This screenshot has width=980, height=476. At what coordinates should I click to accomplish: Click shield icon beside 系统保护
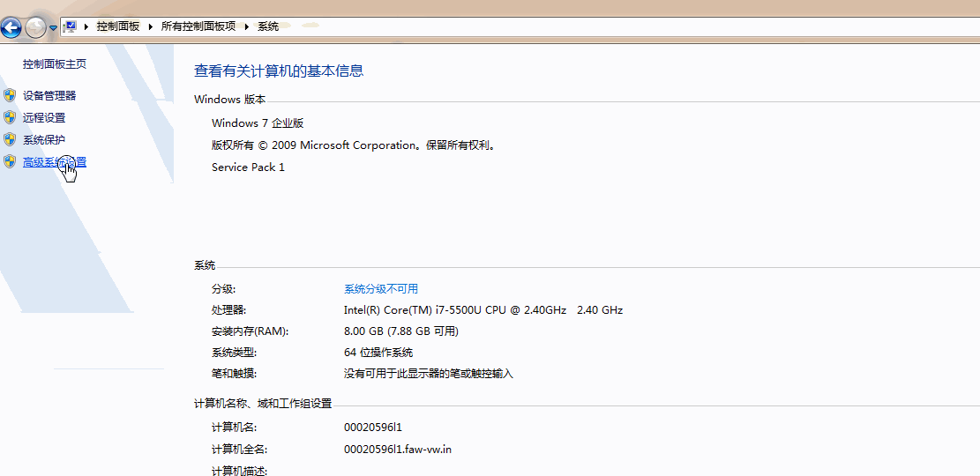[10, 139]
